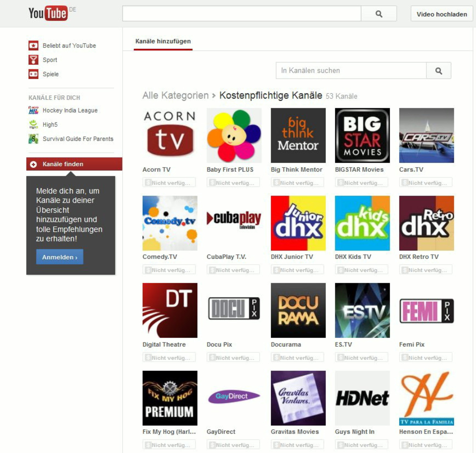The width and height of the screenshot is (476, 453).
Task: Focus the In Kanälen suchen field
Action: tap(351, 71)
